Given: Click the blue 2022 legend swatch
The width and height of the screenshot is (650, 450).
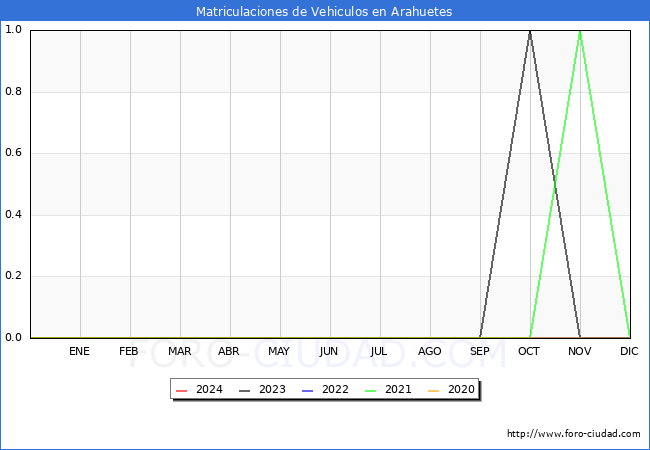Looking at the screenshot, I should [308, 391].
